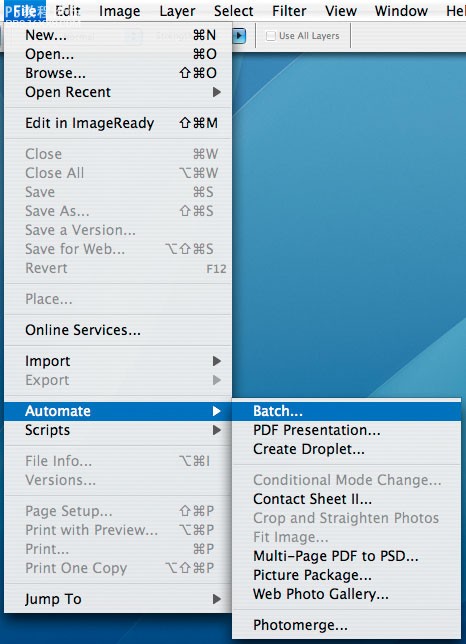Viewport: 466px width, 644px height.
Task: Enable the Use All Layers checkbox
Action: coord(271,36)
